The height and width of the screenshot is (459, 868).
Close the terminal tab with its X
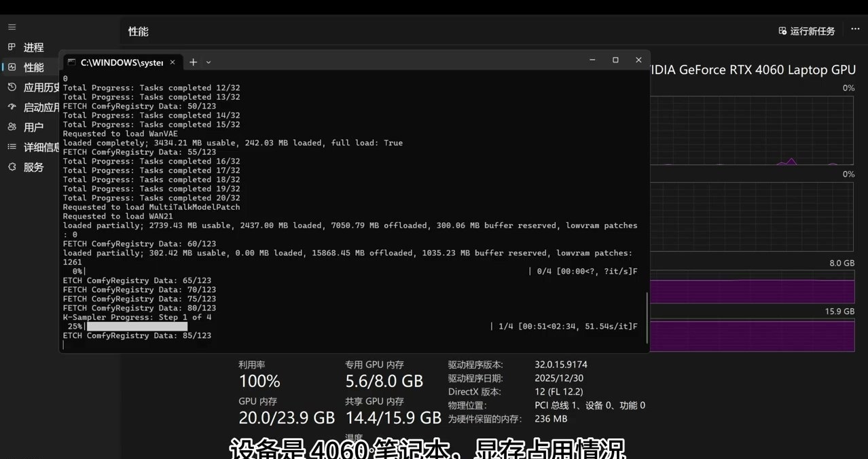173,62
